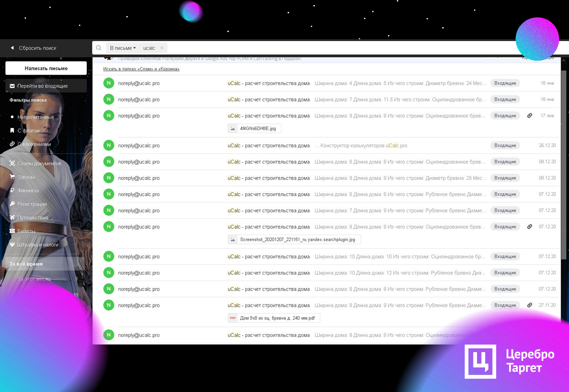Image resolution: width=569 pixels, height=392 pixels.
Task: Click the search magnifier icon
Action: pyautogui.click(x=99, y=48)
